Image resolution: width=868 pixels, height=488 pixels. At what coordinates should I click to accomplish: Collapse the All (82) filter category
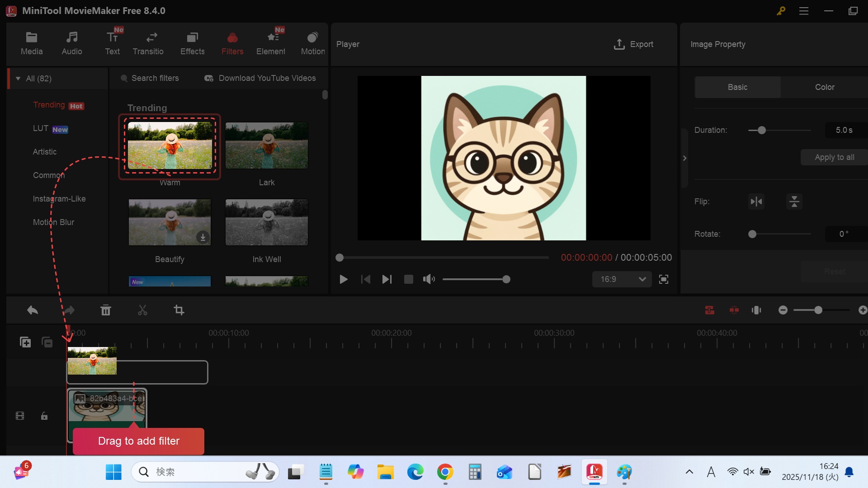click(x=18, y=79)
